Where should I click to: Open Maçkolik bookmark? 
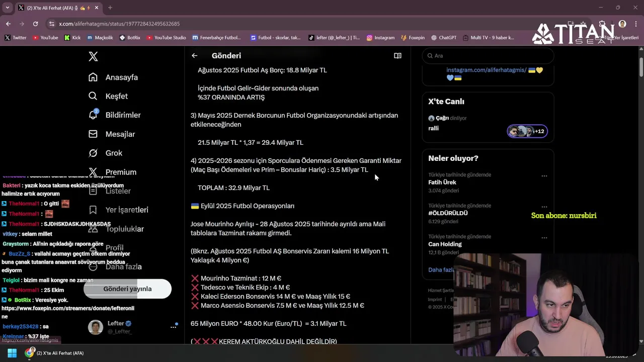(100, 38)
